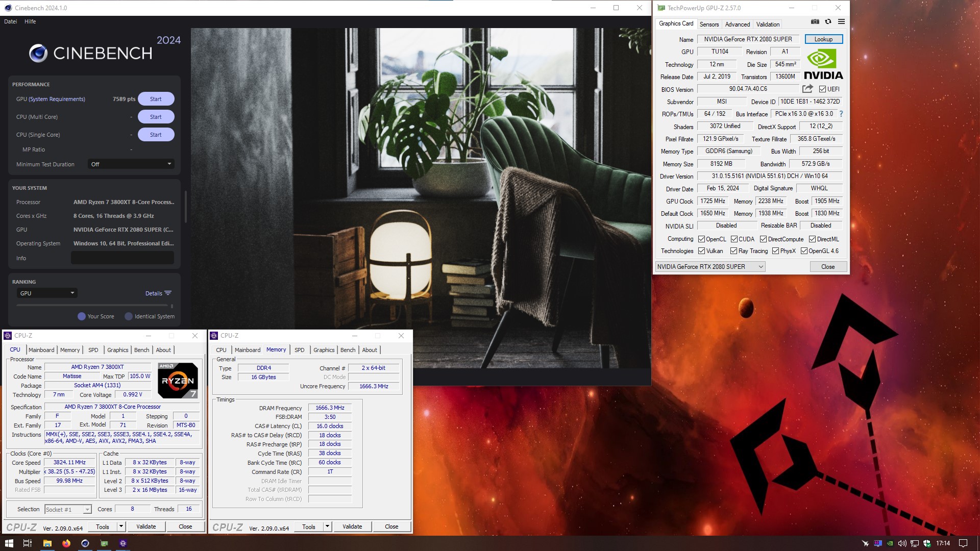Switch to the Advanced tab in GPU-Z
This screenshot has height=551, width=980.
click(x=738, y=24)
